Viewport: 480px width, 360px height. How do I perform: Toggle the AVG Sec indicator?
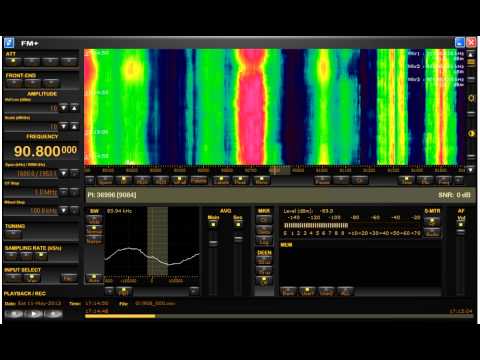click(238, 225)
